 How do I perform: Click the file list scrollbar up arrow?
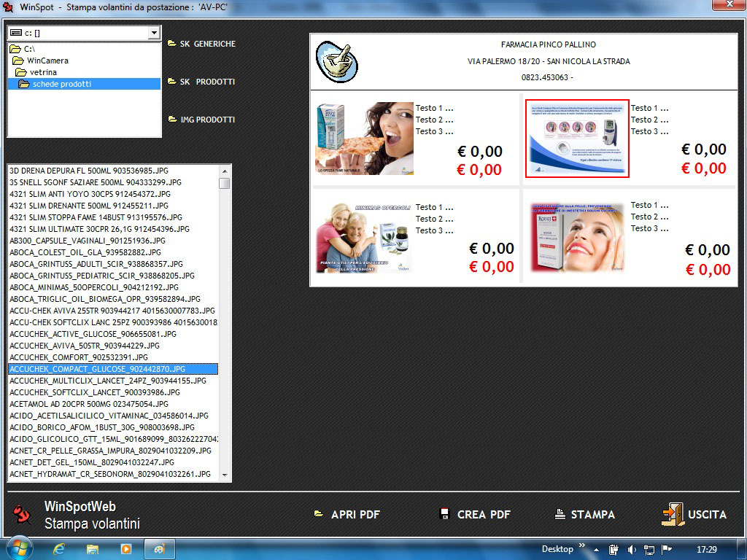pyautogui.click(x=225, y=170)
